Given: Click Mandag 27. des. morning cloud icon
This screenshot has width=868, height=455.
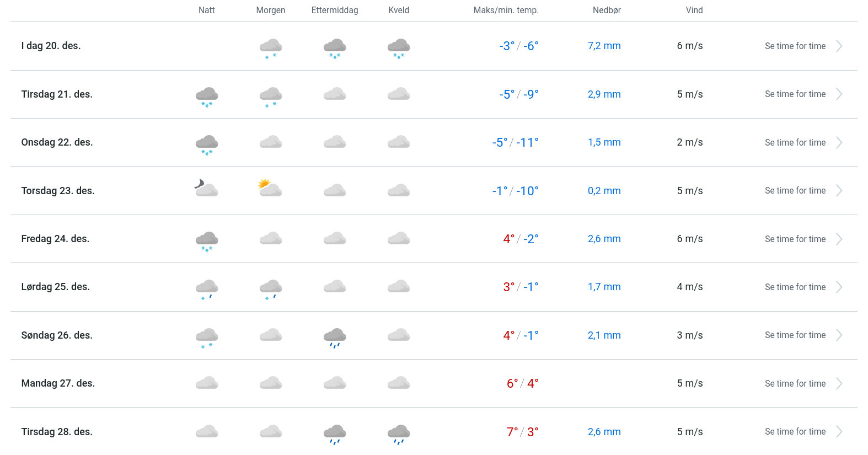Looking at the screenshot, I should (x=271, y=383).
